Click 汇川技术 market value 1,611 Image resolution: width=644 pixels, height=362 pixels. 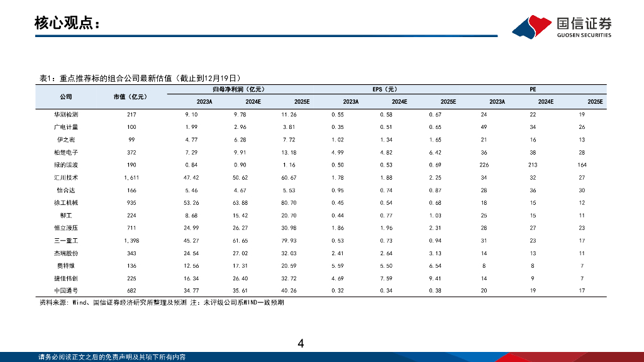tap(131, 178)
